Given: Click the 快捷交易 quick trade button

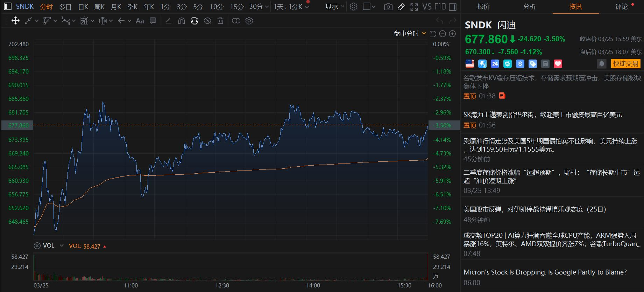Looking at the screenshot, I should coord(625,64).
